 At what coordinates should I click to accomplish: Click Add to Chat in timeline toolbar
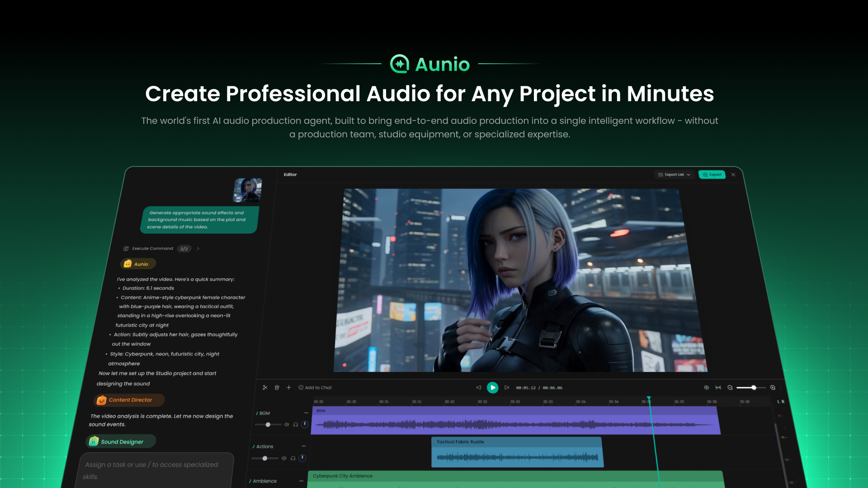click(315, 388)
